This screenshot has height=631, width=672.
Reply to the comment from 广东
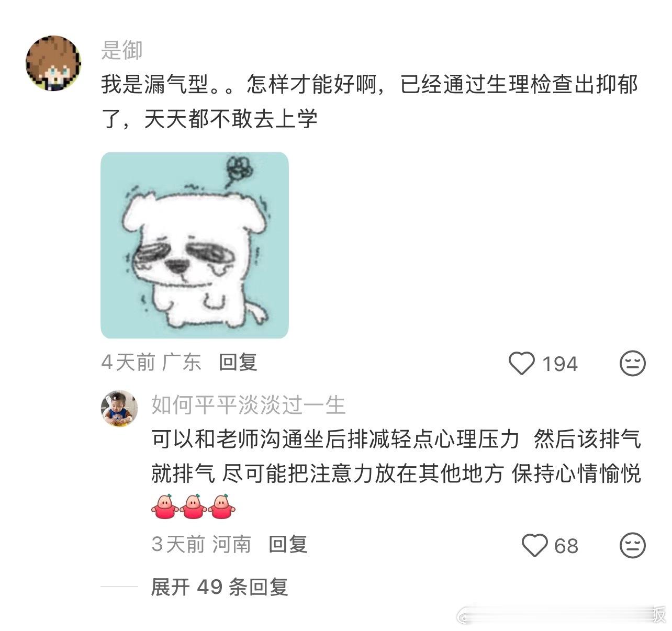(238, 362)
